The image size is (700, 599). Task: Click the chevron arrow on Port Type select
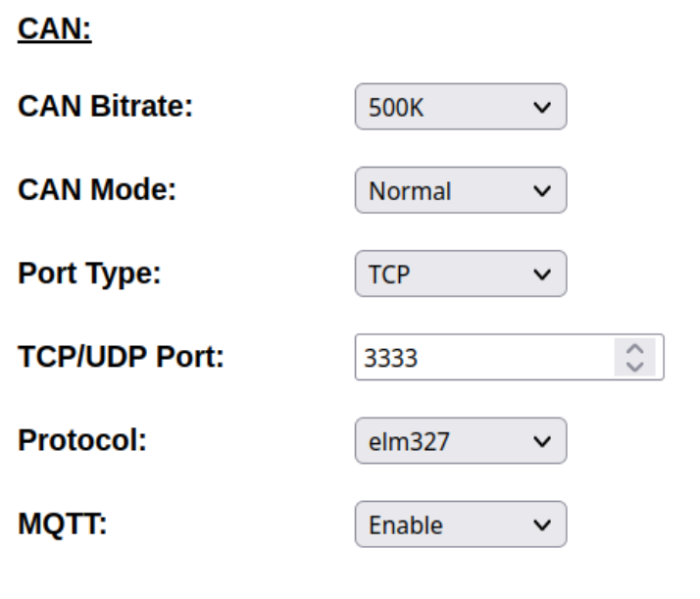click(542, 275)
